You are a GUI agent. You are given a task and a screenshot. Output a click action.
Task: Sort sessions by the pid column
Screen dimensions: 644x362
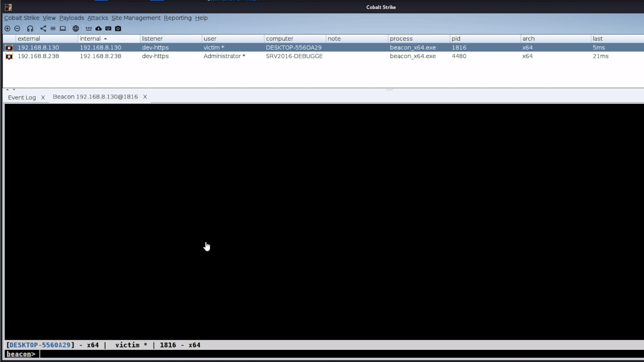485,39
